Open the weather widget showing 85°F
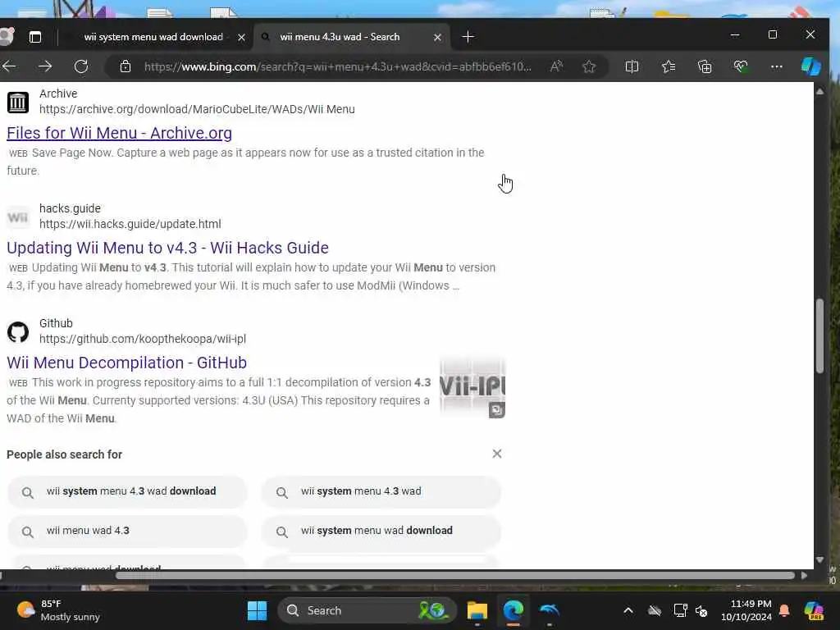The height and width of the screenshot is (630, 840). coord(58,610)
